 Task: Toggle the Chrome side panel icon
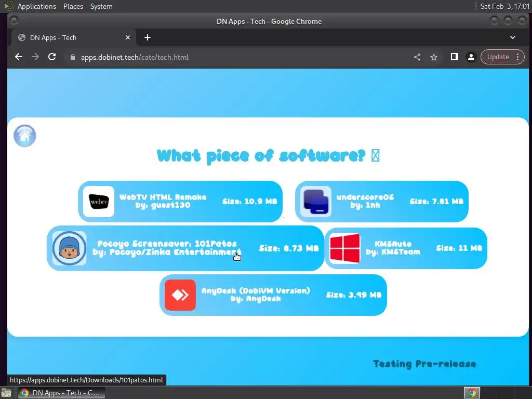pyautogui.click(x=454, y=57)
